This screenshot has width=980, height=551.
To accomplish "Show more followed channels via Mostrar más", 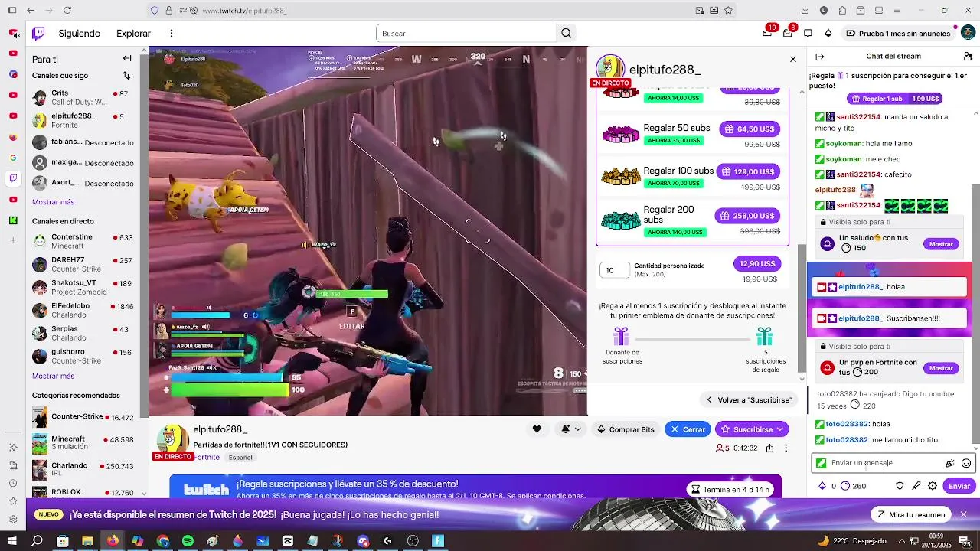I will pos(53,202).
